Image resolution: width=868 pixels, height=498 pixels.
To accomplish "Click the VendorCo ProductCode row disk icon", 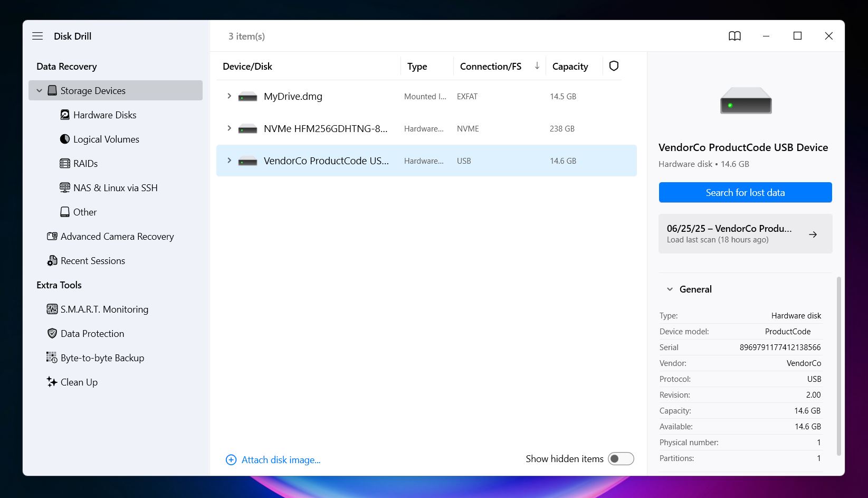I will coord(247,161).
